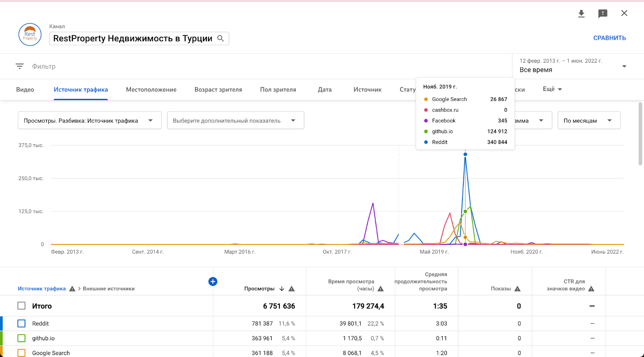This screenshot has width=644, height=357.
Task: Click the Показы column header
Action: click(501, 289)
